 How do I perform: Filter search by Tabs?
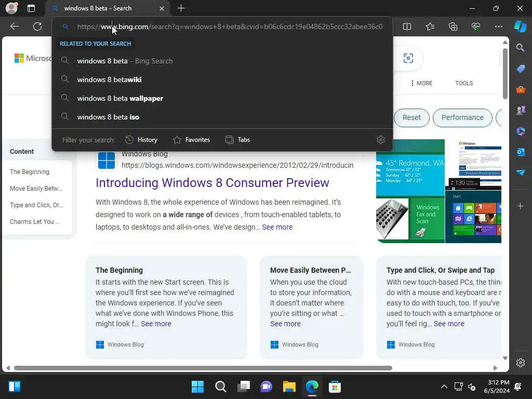237,140
